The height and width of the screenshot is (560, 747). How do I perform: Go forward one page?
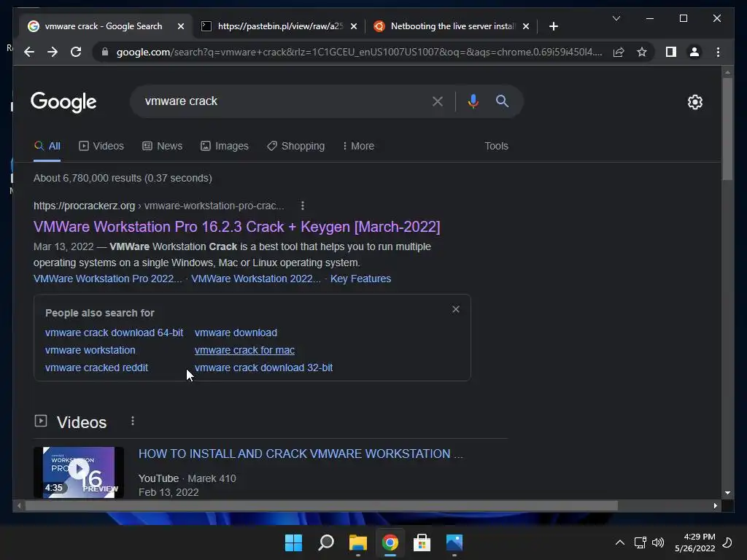[53, 52]
